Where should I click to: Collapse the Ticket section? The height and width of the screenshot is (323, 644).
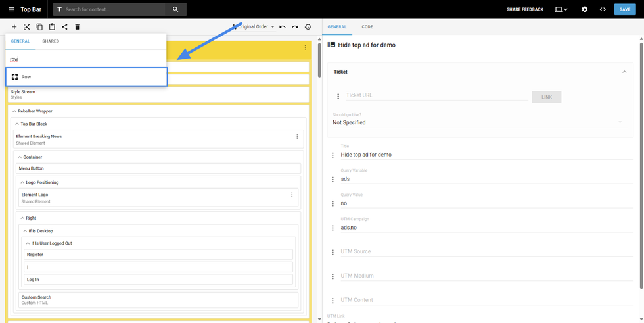pos(624,72)
